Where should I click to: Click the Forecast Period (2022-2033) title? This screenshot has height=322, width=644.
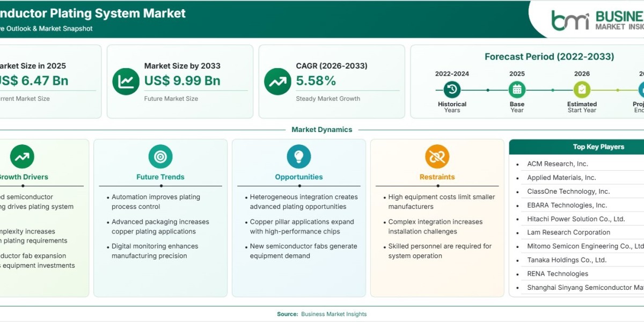(x=550, y=57)
